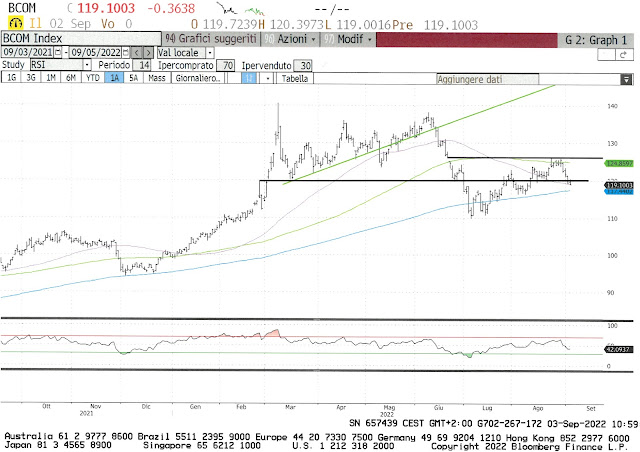
Task: Click the red command bar area
Action: coord(467,40)
